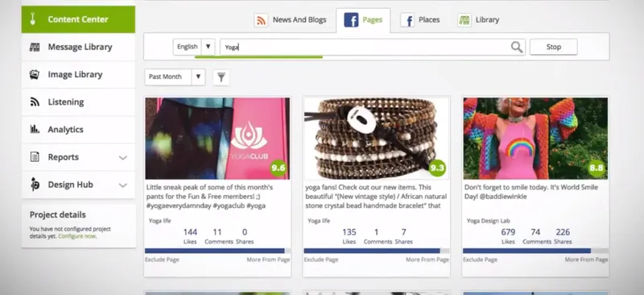Open the Yoga Club pants thumbnail
Image resolution: width=644 pixels, height=295 pixels.
click(217, 139)
